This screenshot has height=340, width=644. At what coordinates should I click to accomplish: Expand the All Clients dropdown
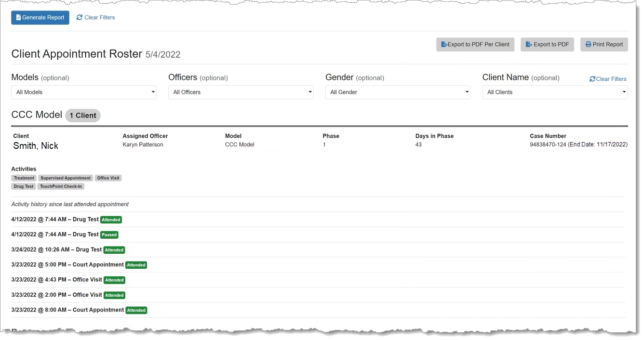[x=555, y=92]
